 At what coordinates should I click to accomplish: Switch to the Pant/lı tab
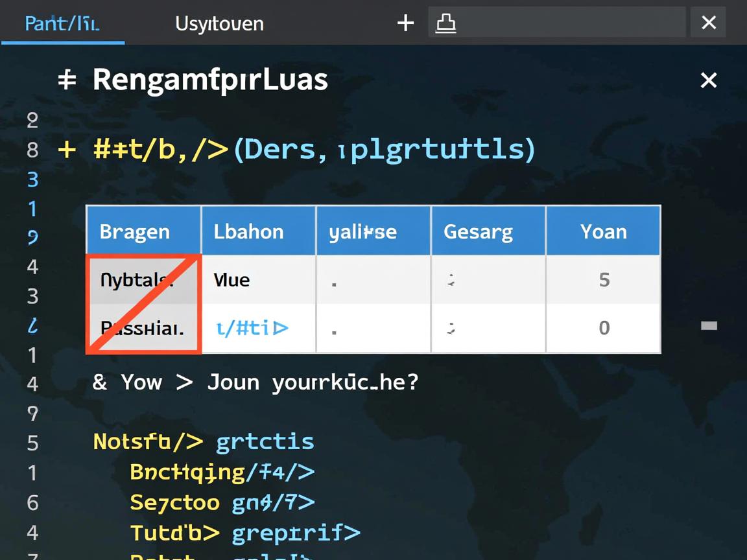click(62, 23)
